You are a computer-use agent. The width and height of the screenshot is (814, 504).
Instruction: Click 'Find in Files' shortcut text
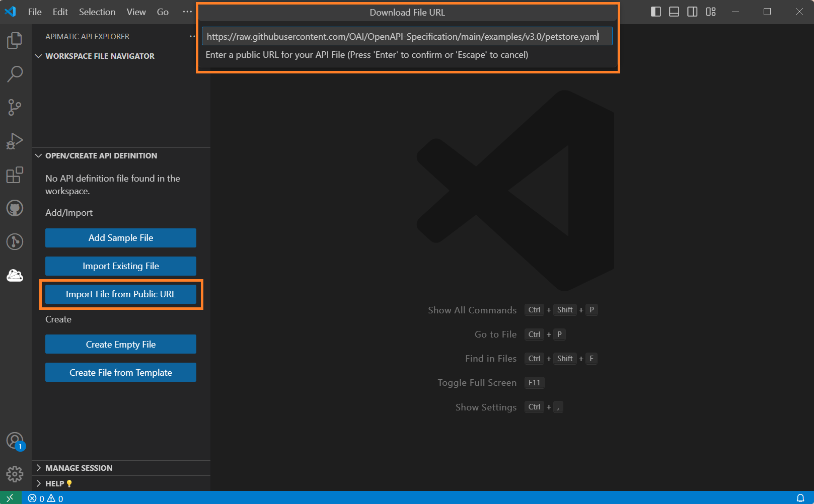point(491,359)
